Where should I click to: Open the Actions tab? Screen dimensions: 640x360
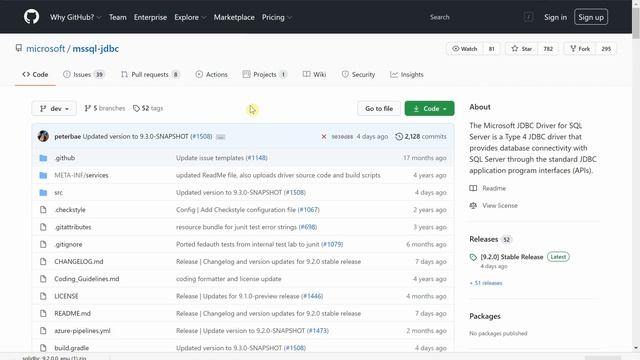pos(211,74)
